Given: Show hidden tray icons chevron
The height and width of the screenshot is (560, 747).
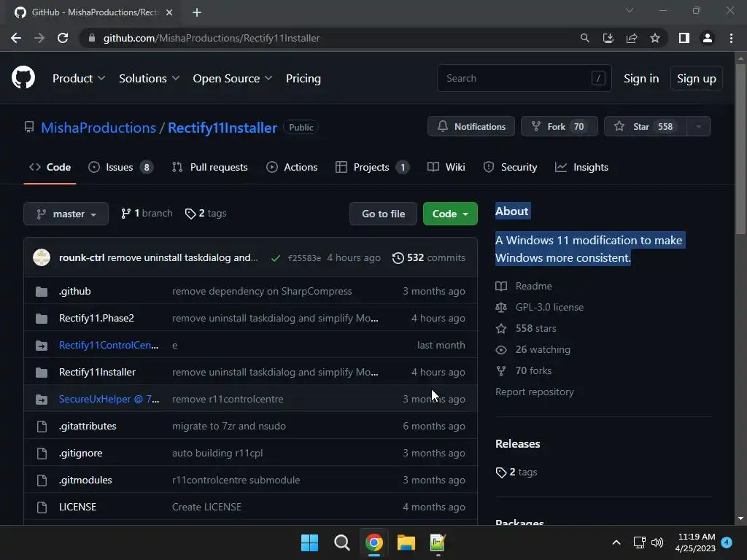Looking at the screenshot, I should coord(616,542).
